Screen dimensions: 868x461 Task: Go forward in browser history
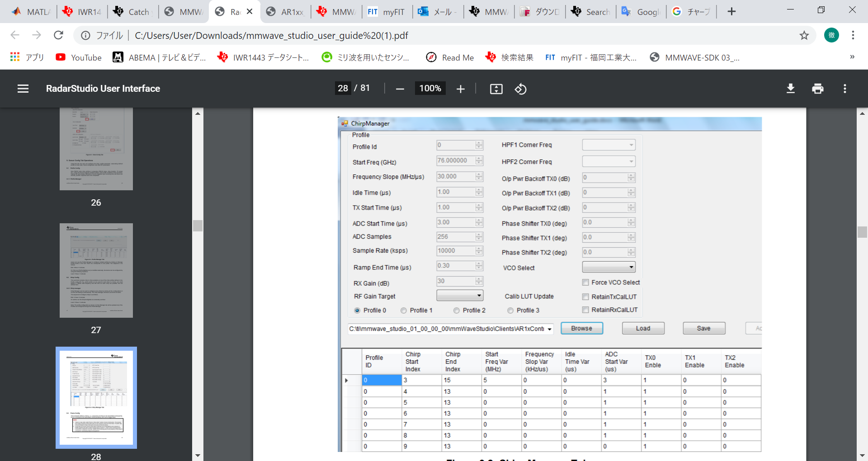pos(37,35)
